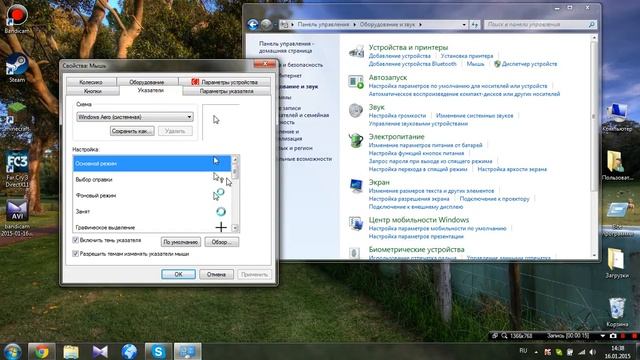Click the Devices and Printers icon
This screenshot has height=360, width=640.
(x=356, y=51)
